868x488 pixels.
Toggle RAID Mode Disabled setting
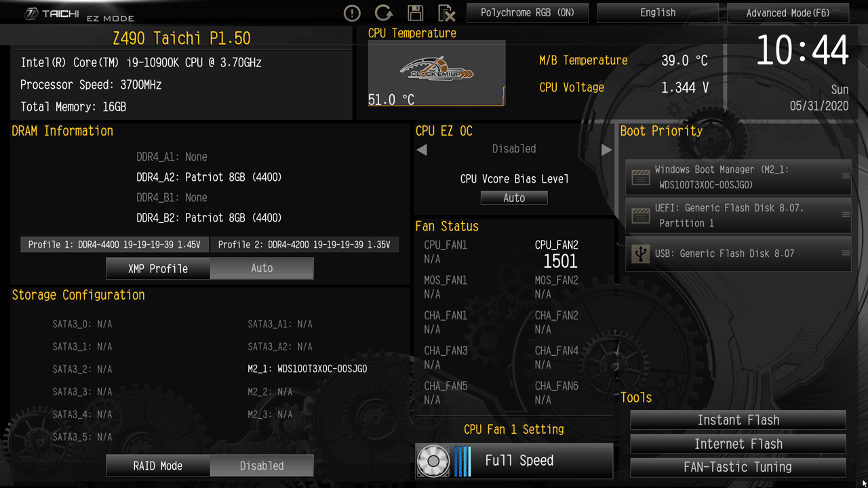point(262,466)
